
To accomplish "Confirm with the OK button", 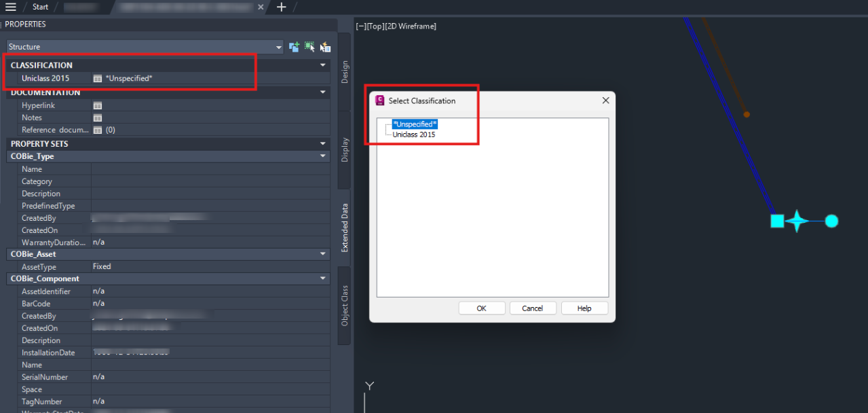I will point(482,308).
